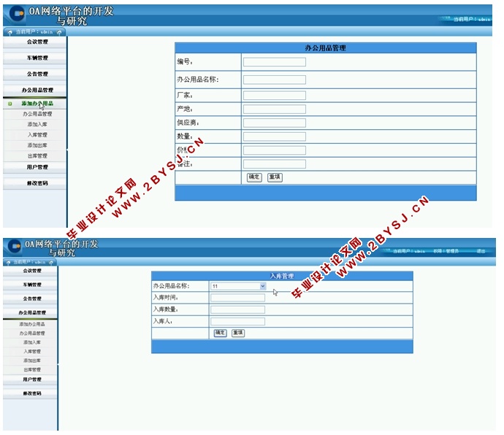Open 添加出库 in the 办公用品管理 page sidebar
This screenshot has height=435, width=504.
(x=37, y=145)
